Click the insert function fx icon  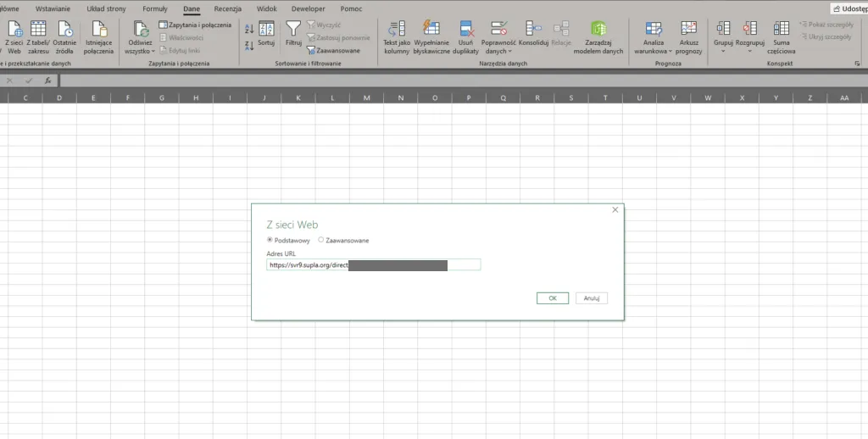48,81
